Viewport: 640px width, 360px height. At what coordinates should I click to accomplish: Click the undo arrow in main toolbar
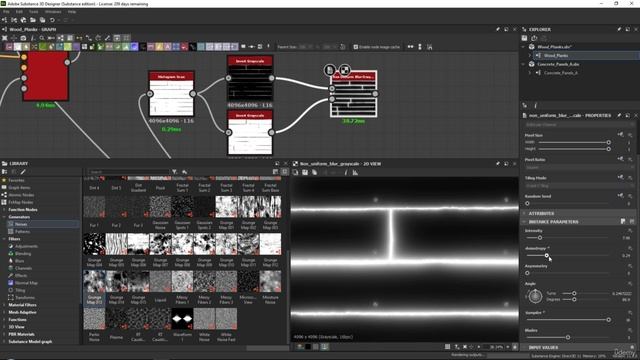[x=52, y=20]
